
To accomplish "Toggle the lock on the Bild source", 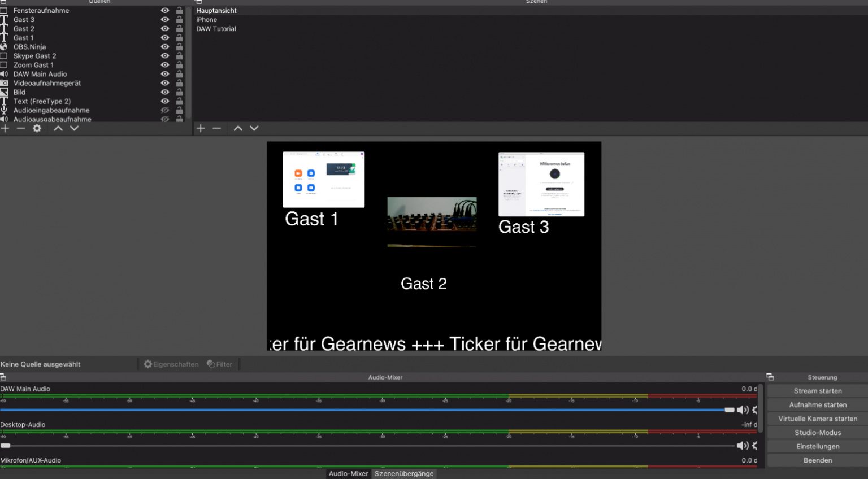I will point(179,92).
